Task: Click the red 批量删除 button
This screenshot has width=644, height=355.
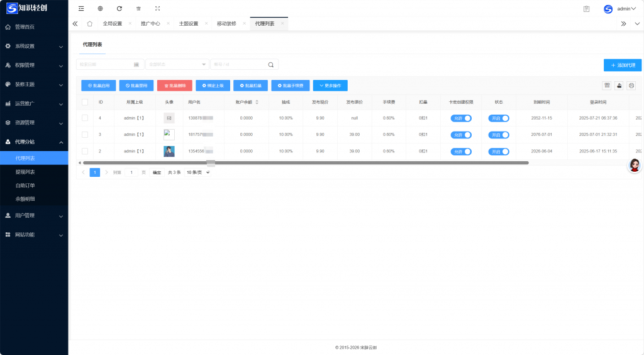Action: click(175, 86)
